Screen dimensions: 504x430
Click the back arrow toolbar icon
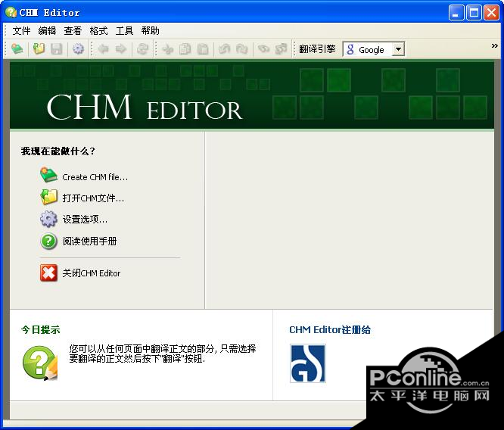[x=103, y=49]
